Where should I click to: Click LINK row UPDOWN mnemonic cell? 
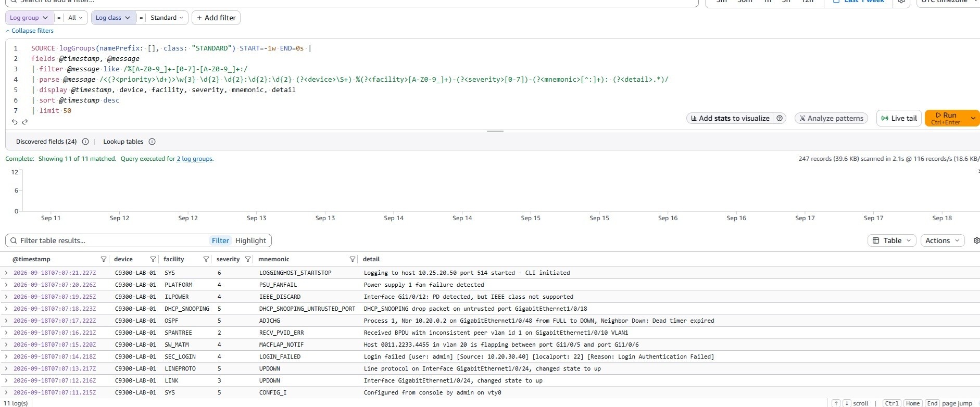click(270, 380)
